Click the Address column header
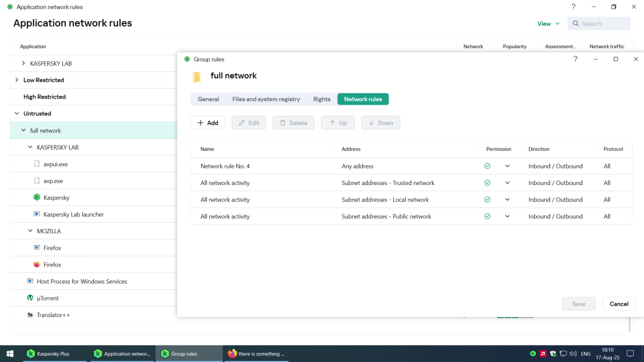Viewport: 644px width, 362px height. [x=351, y=149]
